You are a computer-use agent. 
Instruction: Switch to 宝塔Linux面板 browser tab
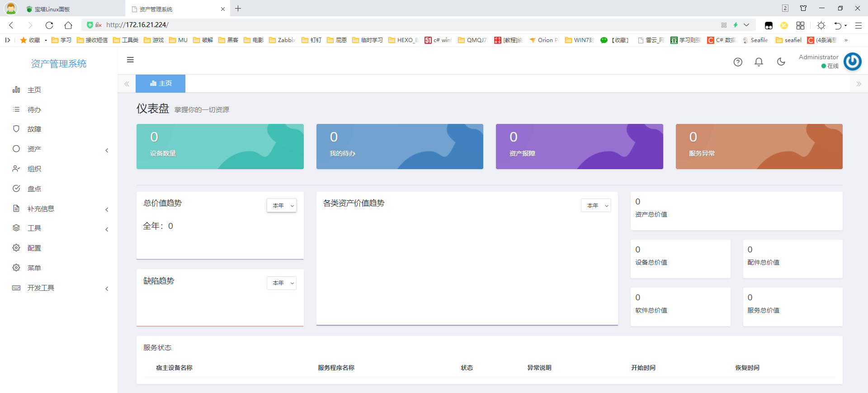pos(62,9)
